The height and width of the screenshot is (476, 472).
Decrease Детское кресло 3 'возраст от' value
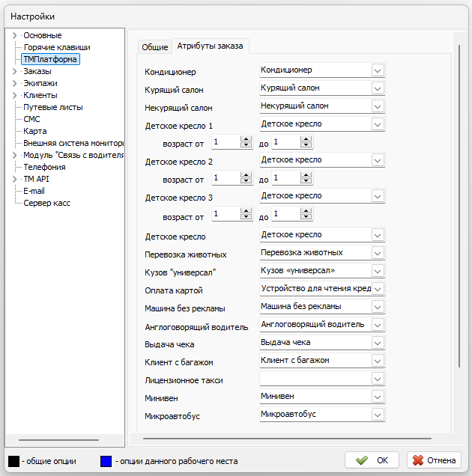pyautogui.click(x=246, y=218)
